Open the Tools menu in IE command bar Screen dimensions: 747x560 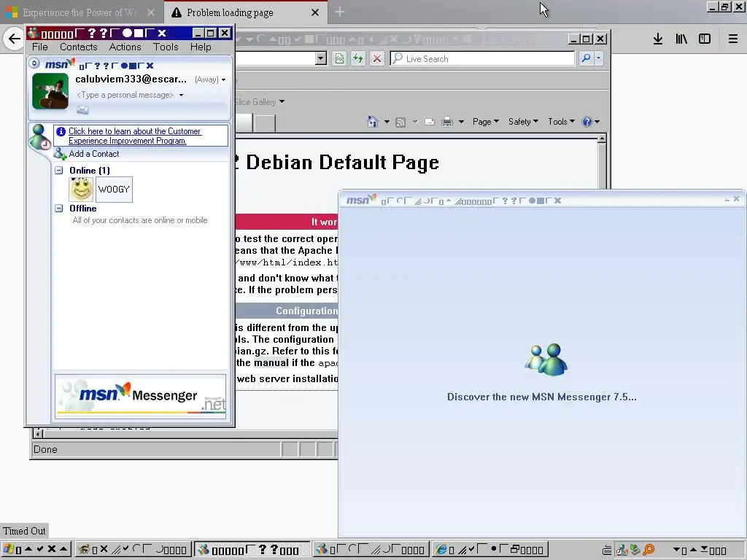tap(561, 122)
